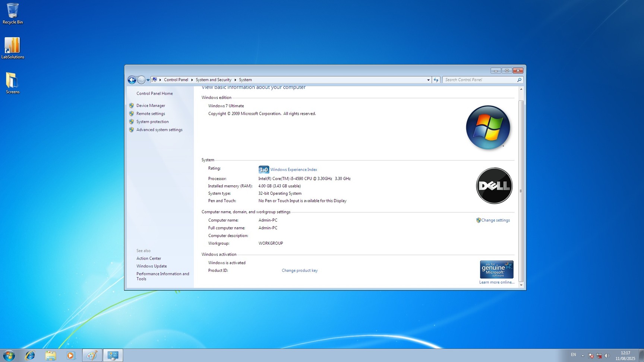Show hidden tray icons arrow
This screenshot has height=362, width=644.
(x=583, y=356)
